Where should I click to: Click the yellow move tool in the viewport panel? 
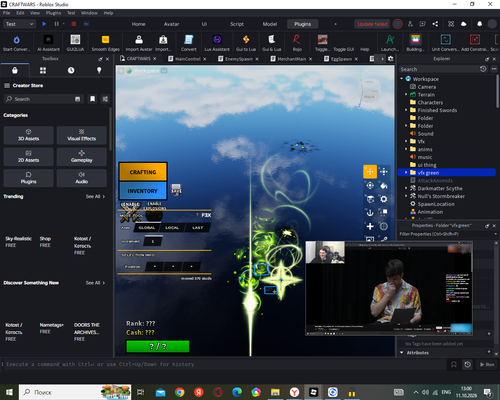coord(370,171)
